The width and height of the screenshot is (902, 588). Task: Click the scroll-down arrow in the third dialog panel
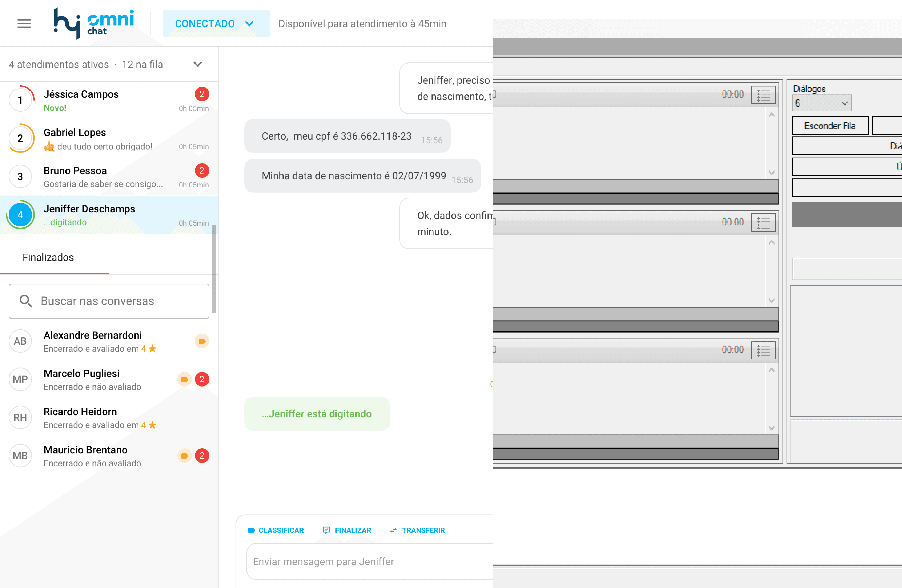[x=771, y=428]
